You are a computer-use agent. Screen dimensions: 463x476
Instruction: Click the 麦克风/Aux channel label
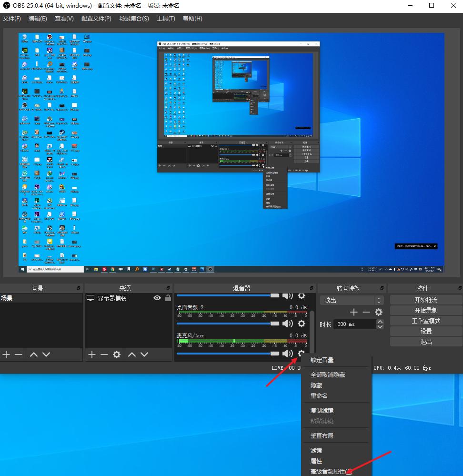190,335
